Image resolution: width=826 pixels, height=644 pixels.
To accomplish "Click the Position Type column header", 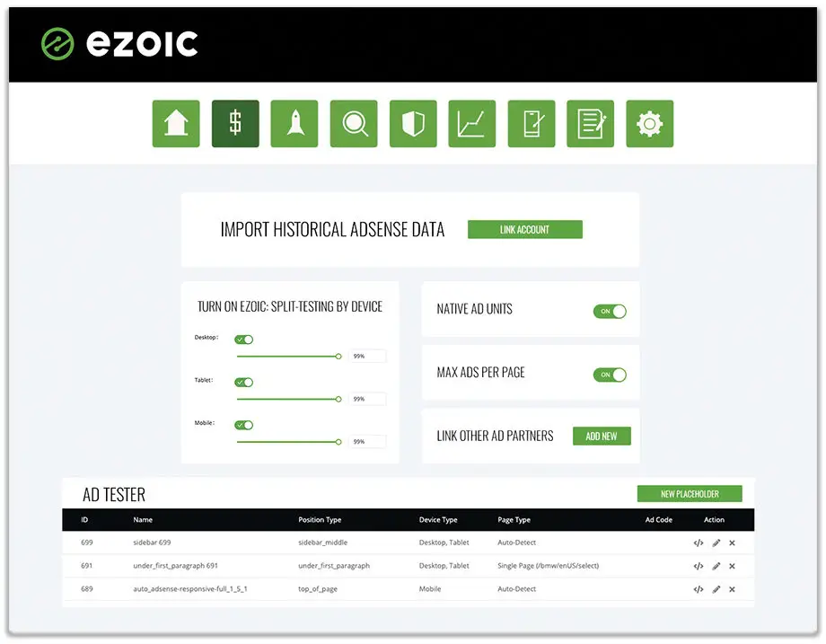I will [320, 520].
